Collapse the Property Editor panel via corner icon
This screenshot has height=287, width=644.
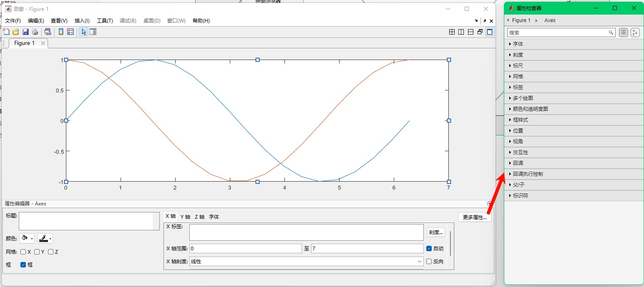click(x=490, y=204)
